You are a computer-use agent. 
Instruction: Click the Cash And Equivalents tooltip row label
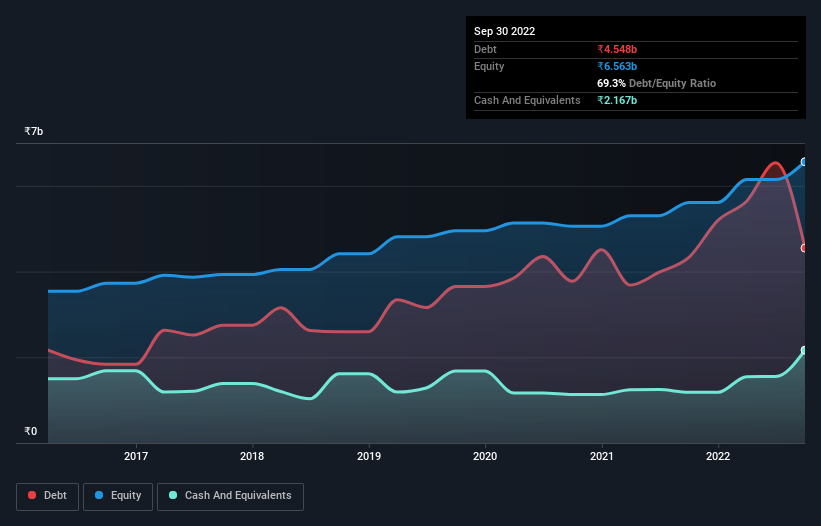tap(527, 100)
